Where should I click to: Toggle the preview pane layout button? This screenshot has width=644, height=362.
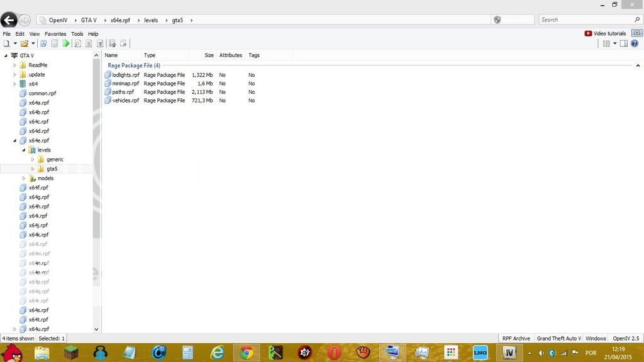point(623,43)
